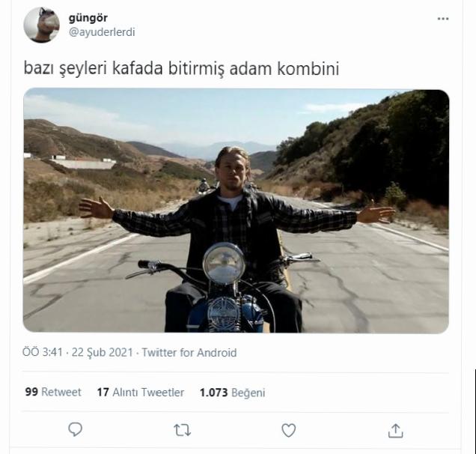
Task: Open the @ayuderlerdi handle link
Action: coord(102,32)
